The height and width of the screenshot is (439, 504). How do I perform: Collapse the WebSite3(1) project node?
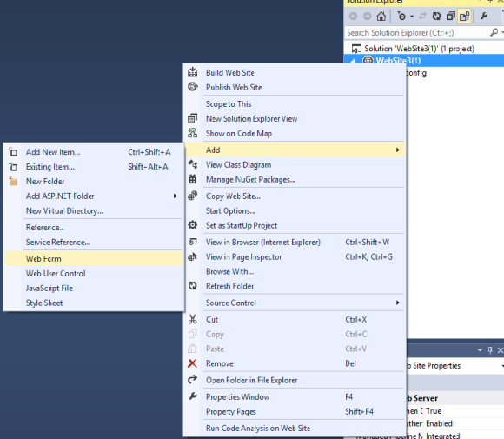click(x=354, y=61)
